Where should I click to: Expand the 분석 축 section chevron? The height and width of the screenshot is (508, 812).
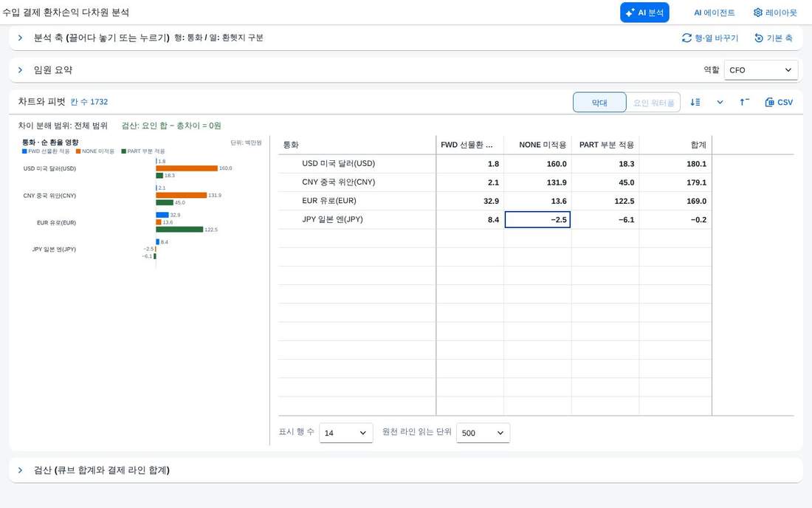click(x=20, y=38)
